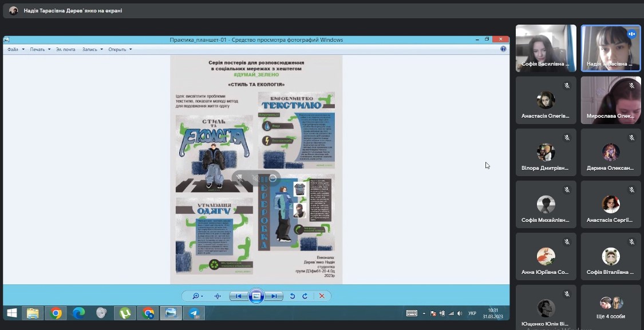Toggle muted mic on Анастасія Олегівна tile
Screen dimensions: 644x330
(567, 85)
